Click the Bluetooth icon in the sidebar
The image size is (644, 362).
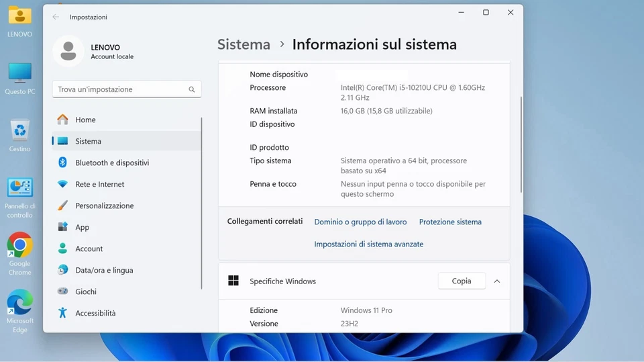coord(62,163)
